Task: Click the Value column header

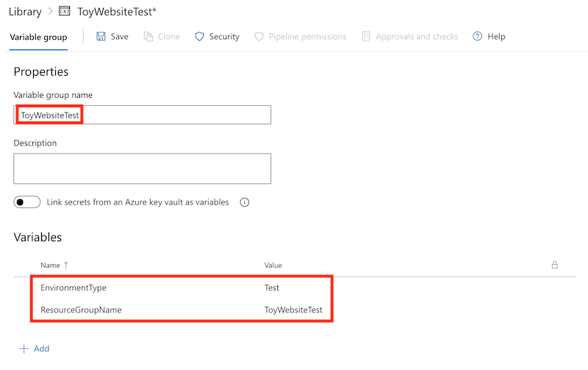Action: click(x=273, y=266)
